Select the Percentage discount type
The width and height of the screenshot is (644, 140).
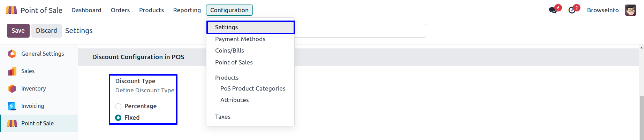click(118, 106)
